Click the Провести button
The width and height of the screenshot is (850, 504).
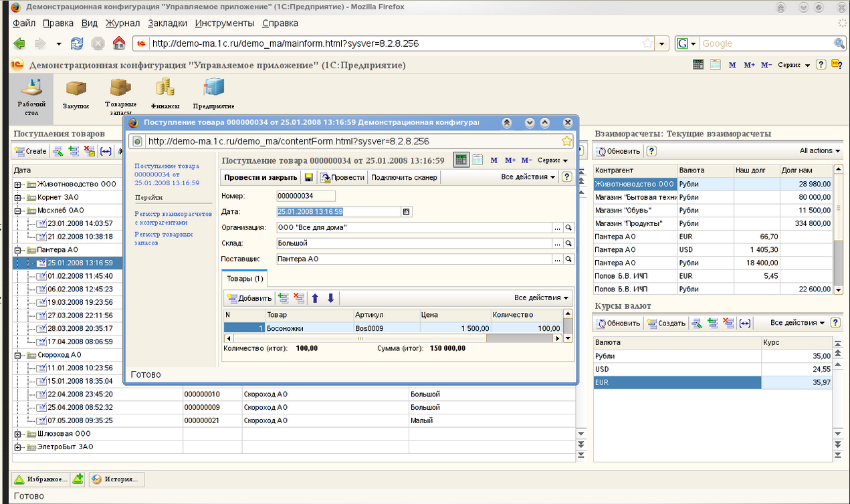point(342,177)
